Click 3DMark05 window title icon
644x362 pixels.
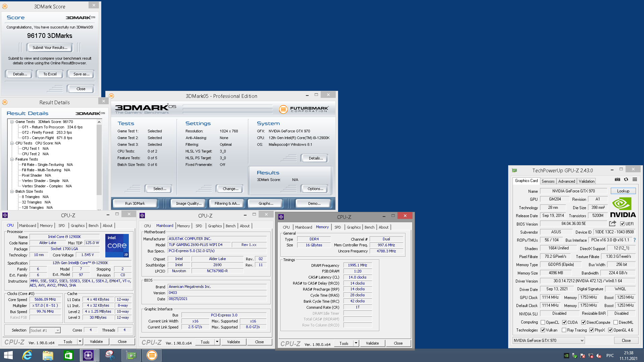[111, 96]
